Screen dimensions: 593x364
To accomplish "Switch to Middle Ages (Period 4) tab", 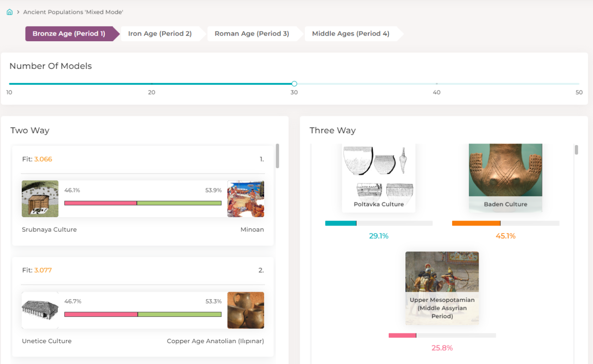I will tap(351, 34).
